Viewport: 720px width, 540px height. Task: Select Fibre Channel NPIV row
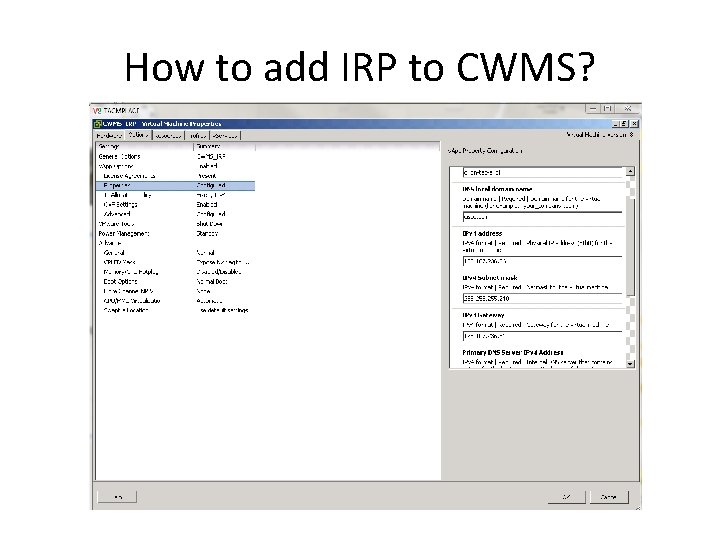point(175,292)
